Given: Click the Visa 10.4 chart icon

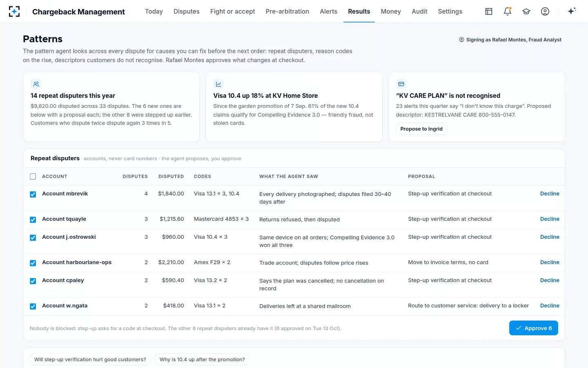Looking at the screenshot, I should (218, 84).
